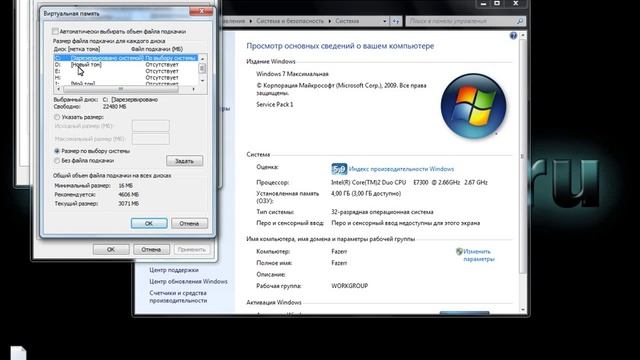The width and height of the screenshot is (640, 360).
Task: Click the shield icon beside Изменить параметры
Action: [x=459, y=251]
